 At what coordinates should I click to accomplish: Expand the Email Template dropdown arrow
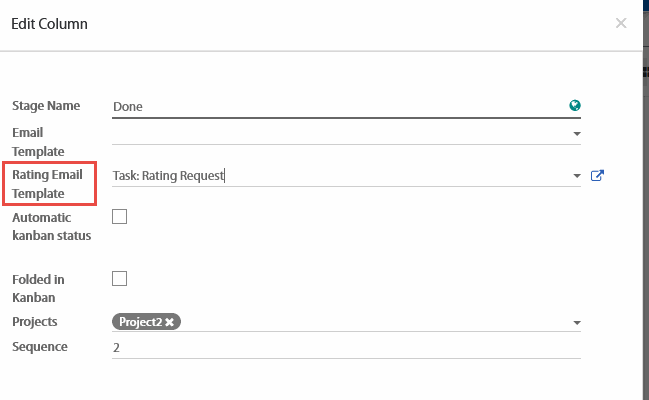(x=576, y=133)
